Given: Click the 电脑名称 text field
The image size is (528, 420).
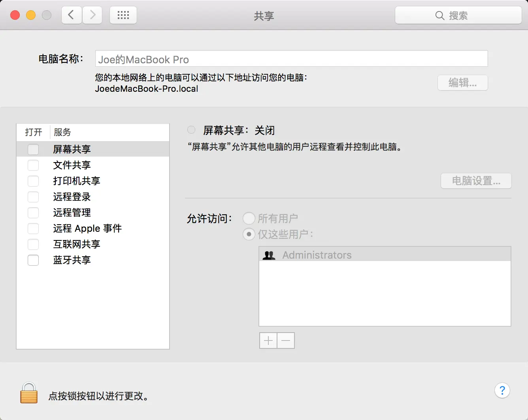Looking at the screenshot, I should pos(291,59).
